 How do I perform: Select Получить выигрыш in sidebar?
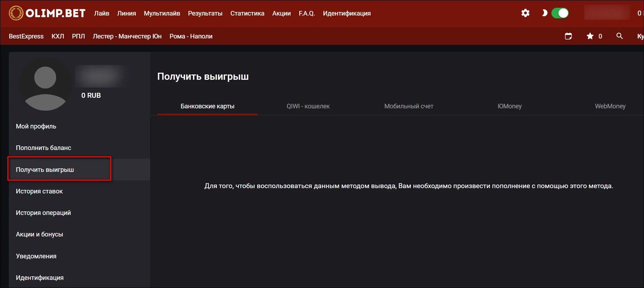(x=79, y=170)
